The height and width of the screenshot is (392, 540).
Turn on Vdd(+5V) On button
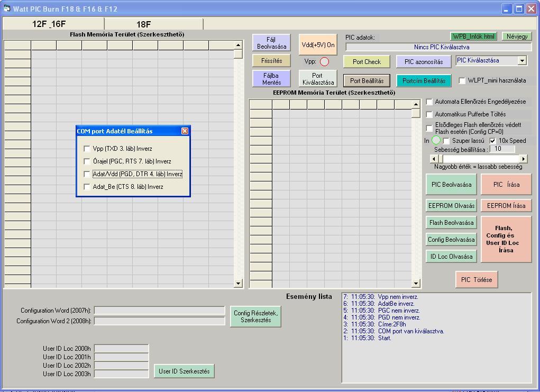click(x=317, y=44)
